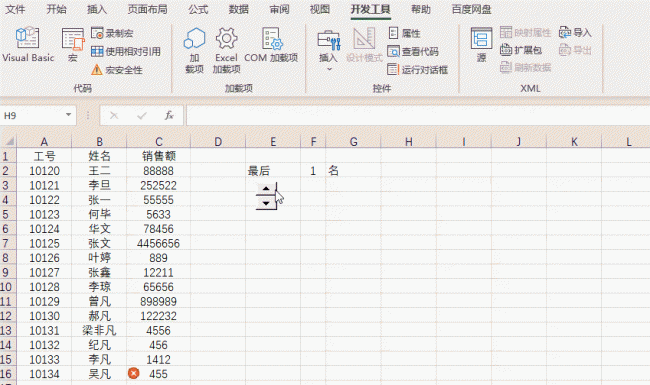650x385 pixels.
Task: Click the fx insert function button
Action: pyautogui.click(x=169, y=116)
